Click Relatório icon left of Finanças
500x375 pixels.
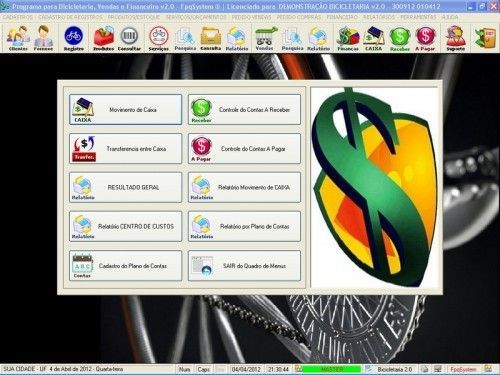318,38
